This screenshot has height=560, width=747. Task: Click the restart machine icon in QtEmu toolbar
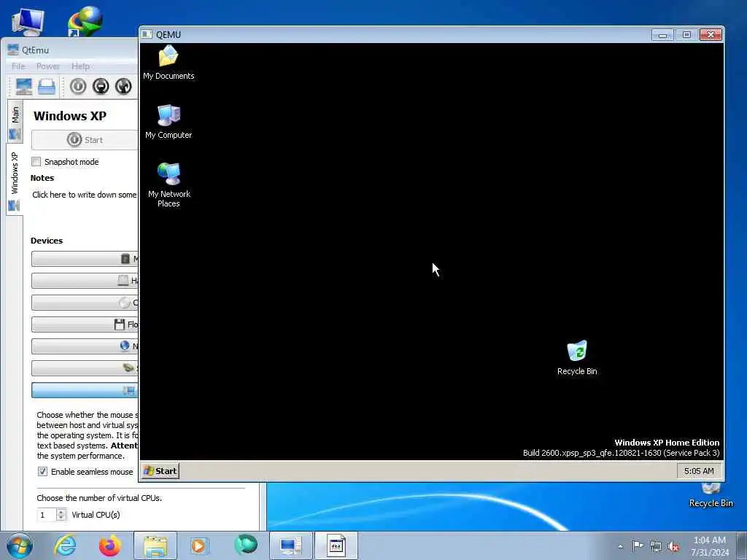pyautogui.click(x=123, y=86)
